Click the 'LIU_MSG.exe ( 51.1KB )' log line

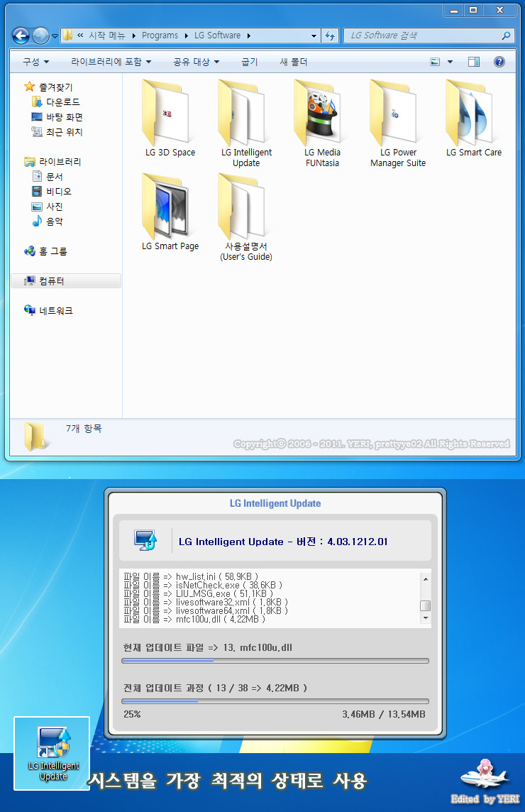198,593
